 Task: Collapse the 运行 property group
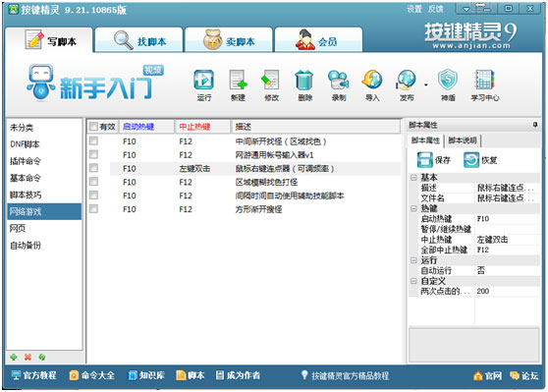pos(413,260)
